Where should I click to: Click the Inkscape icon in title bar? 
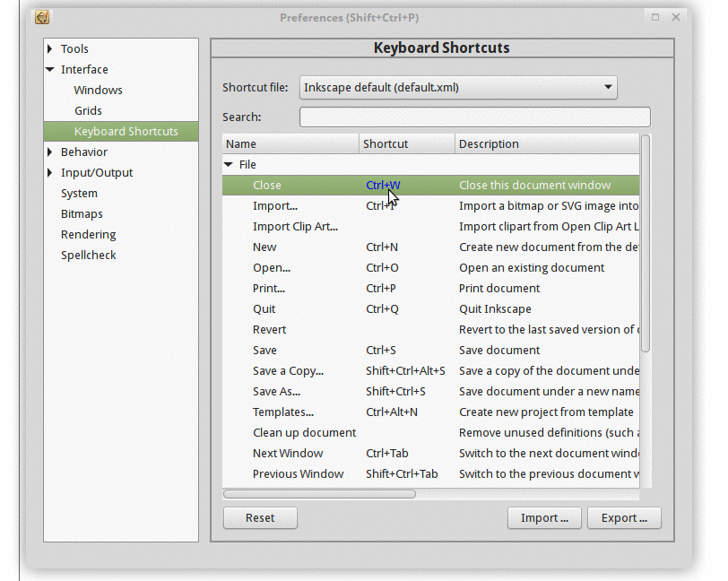point(42,17)
